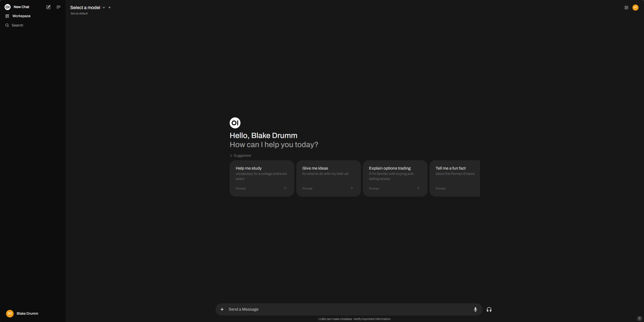Open the user avatar menu at top right

[635, 7]
